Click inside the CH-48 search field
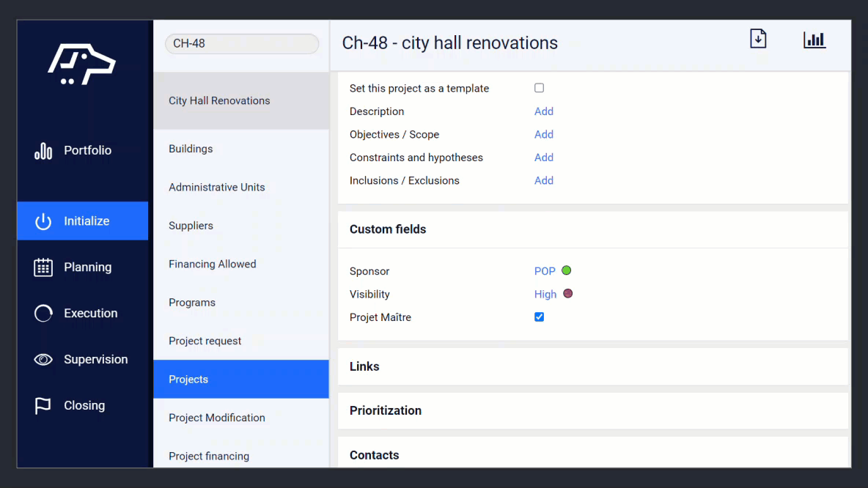This screenshot has height=488, width=868. point(242,43)
